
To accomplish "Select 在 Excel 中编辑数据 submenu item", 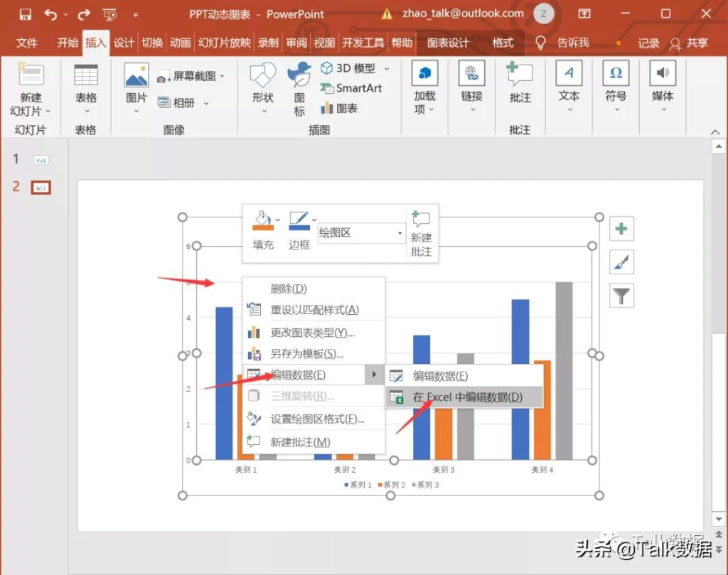I will (467, 397).
